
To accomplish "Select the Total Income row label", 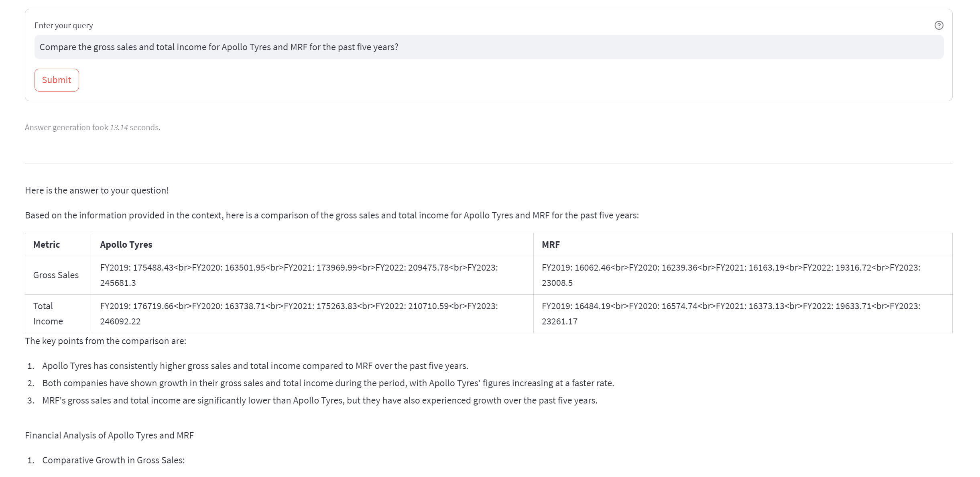I will (x=48, y=314).
